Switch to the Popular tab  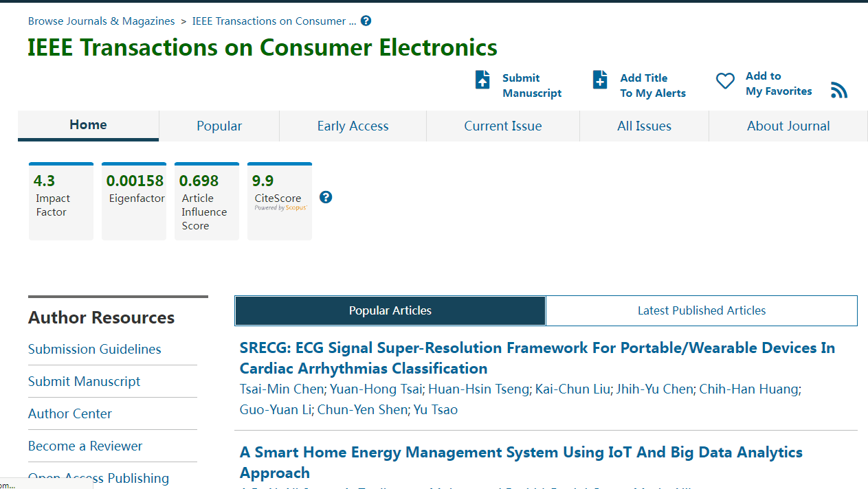(x=219, y=126)
